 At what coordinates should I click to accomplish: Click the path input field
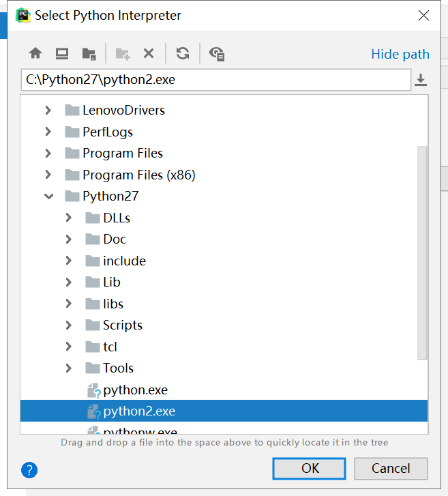(x=216, y=80)
